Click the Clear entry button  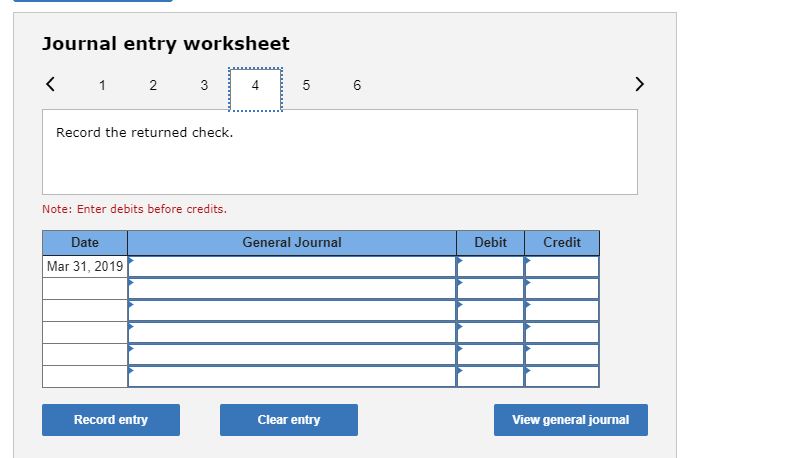(x=289, y=419)
